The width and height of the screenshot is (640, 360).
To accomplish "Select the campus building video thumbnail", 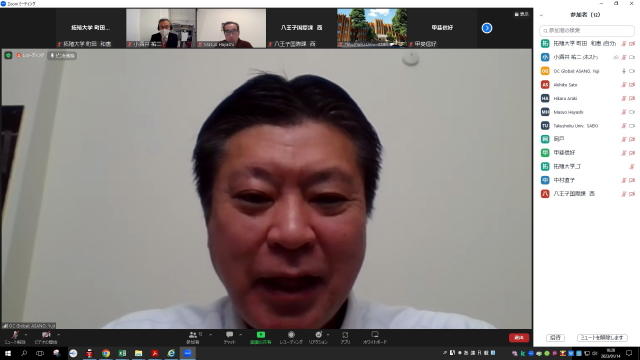I will pos(372,28).
